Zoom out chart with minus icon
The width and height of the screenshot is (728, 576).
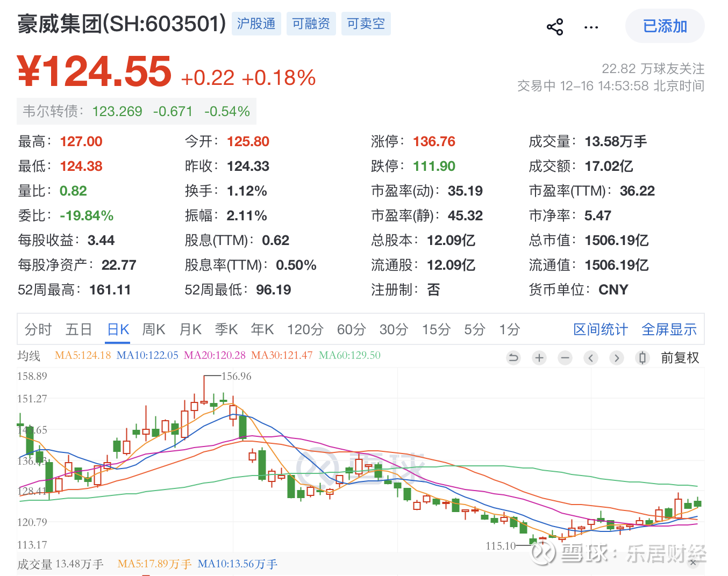(x=565, y=358)
